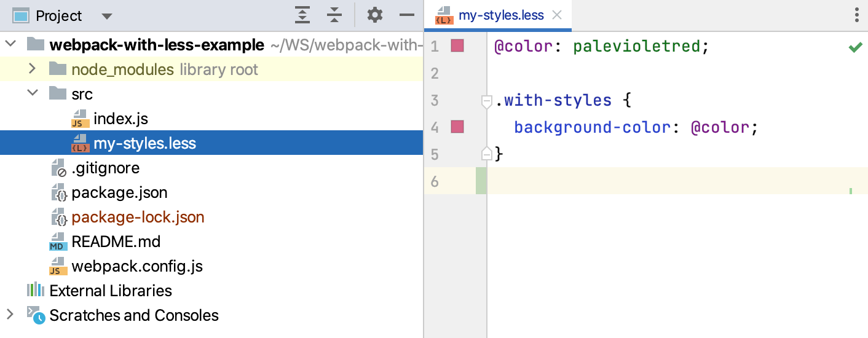Click the README.md Markdown file icon

[x=58, y=242]
